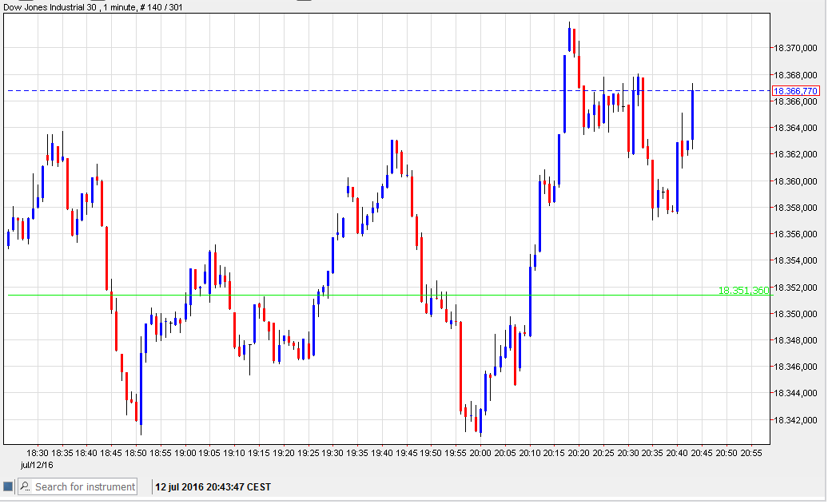Click the 20:55 time axis label

tap(751, 452)
